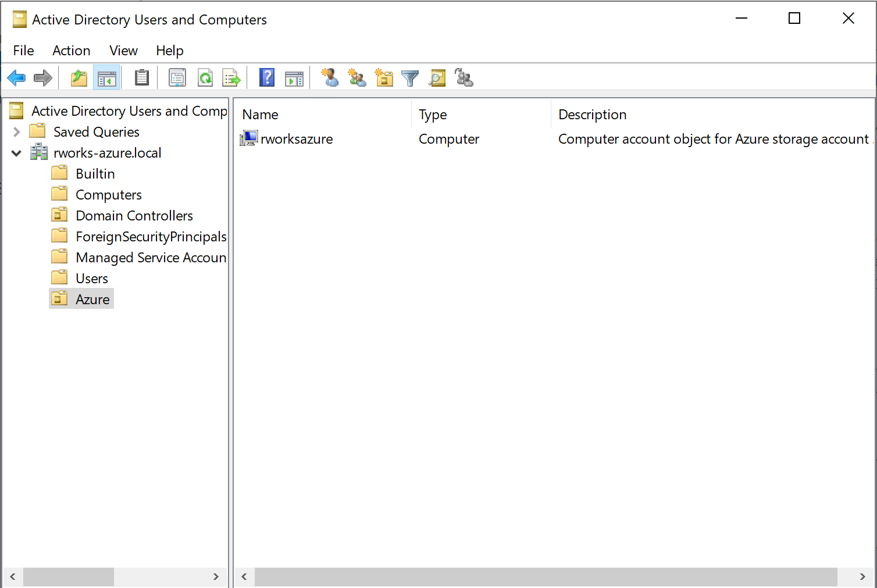Open the File menu

24,51
